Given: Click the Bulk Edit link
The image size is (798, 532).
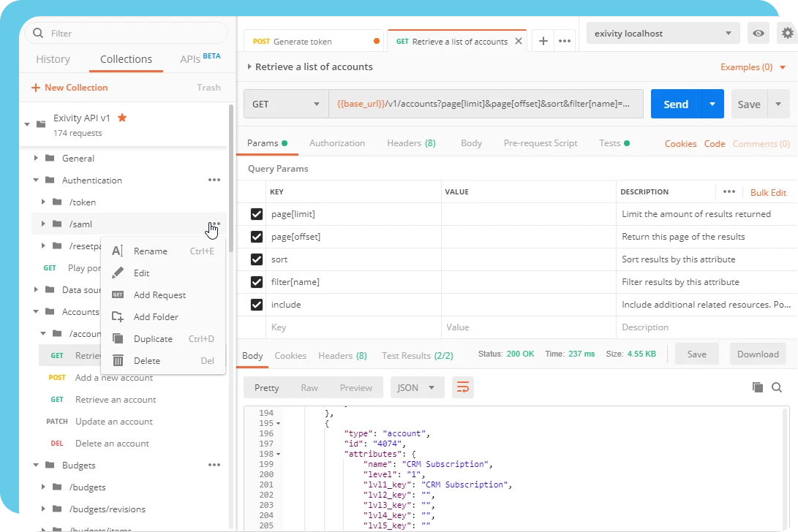Looking at the screenshot, I should [768, 192].
